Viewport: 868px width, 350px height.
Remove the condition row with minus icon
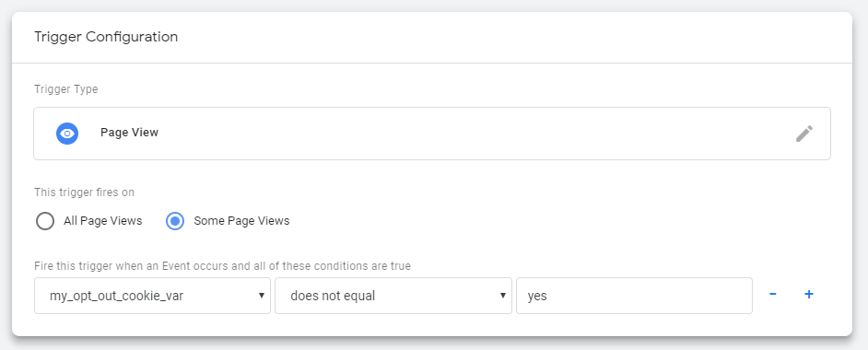[773, 294]
